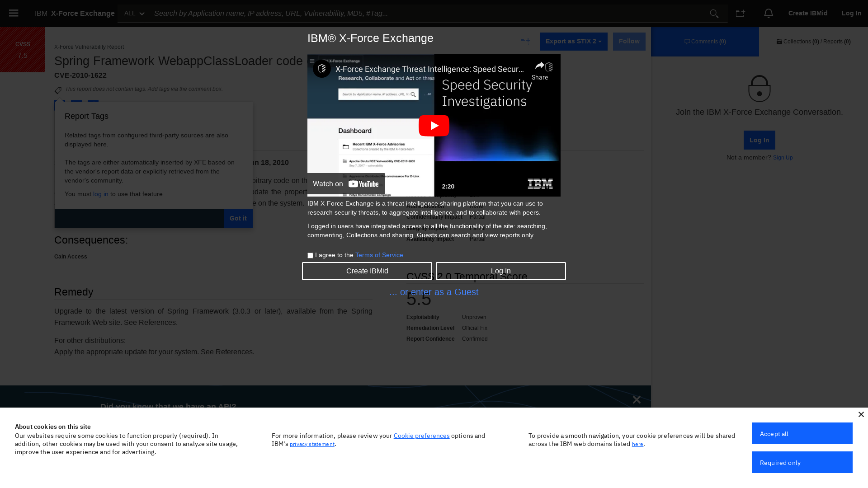
Task: Click Log In in the conversation panel
Action: [759, 140]
